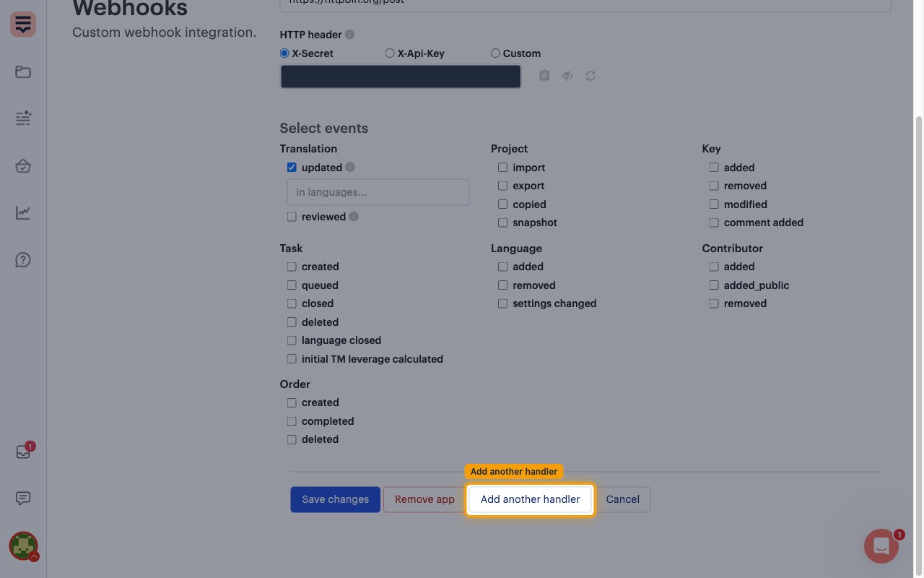Screen dimensions: 924x578
Task: Select the X-Api-Key radio option
Action: 390,53
